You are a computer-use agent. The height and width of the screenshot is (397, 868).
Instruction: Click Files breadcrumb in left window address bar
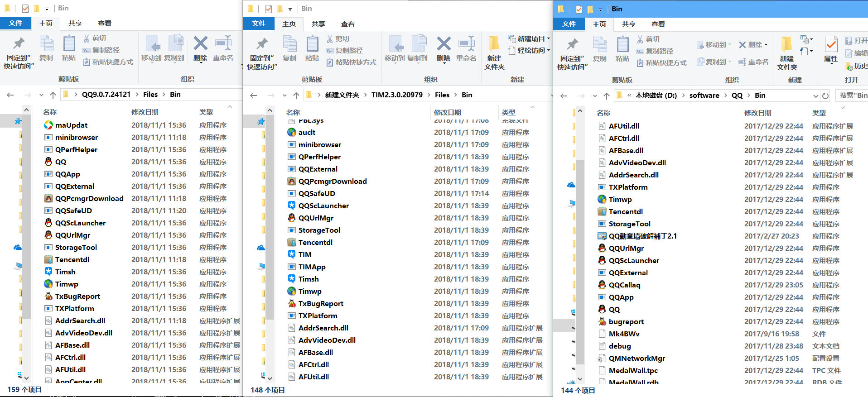pyautogui.click(x=150, y=94)
